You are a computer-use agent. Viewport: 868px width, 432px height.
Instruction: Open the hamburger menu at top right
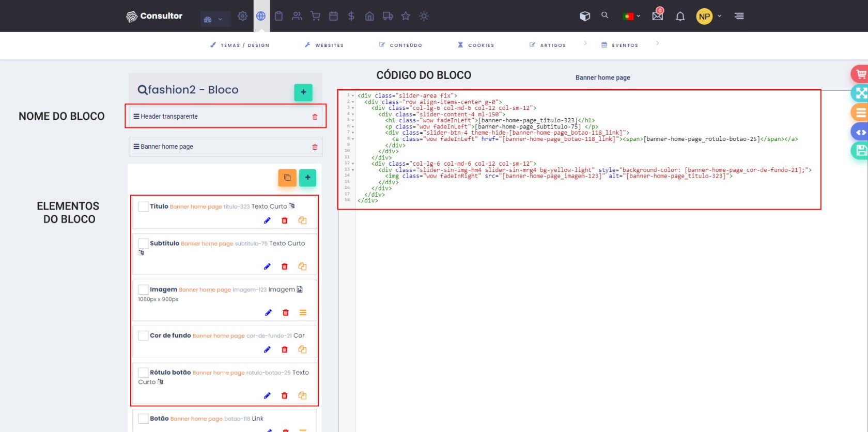pyautogui.click(x=739, y=16)
